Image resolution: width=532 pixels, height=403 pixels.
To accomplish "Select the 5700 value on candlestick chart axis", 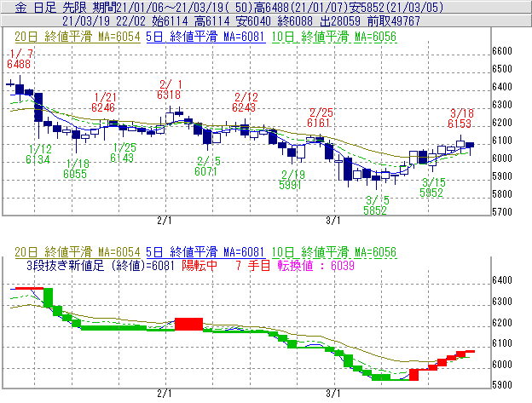I will 502,212.
